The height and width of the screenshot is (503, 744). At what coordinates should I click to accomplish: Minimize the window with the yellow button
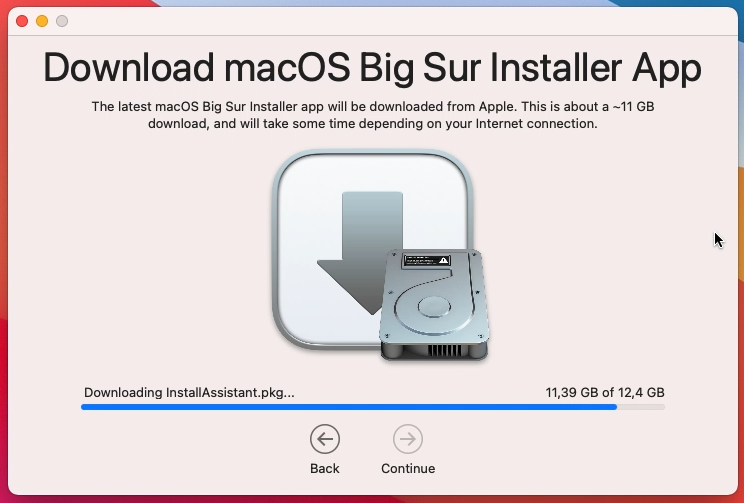[x=42, y=21]
